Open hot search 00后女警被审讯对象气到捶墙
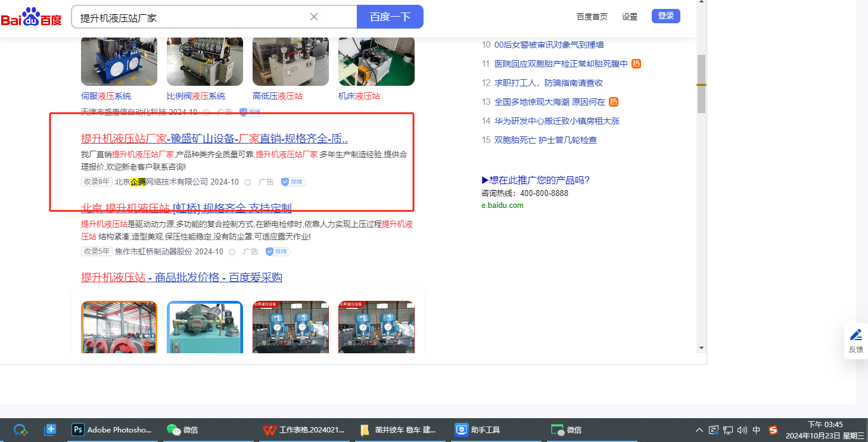This screenshot has height=442, width=868. click(549, 45)
